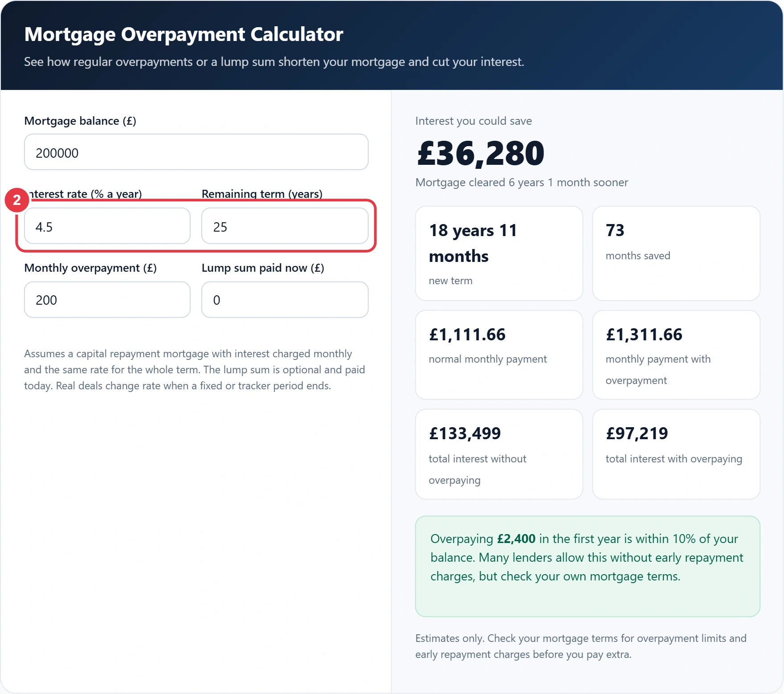
Task: Click the £133,499 total interest value
Action: pyautogui.click(x=465, y=433)
